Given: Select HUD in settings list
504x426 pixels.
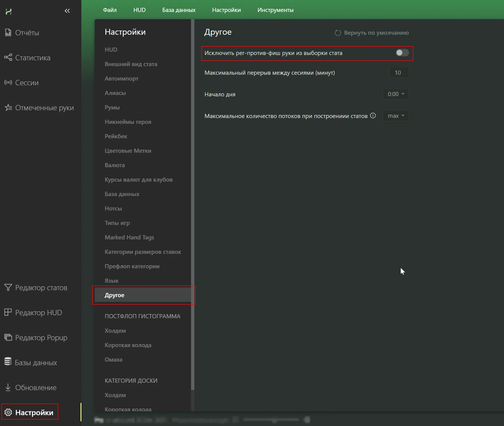Looking at the screenshot, I should [x=111, y=49].
